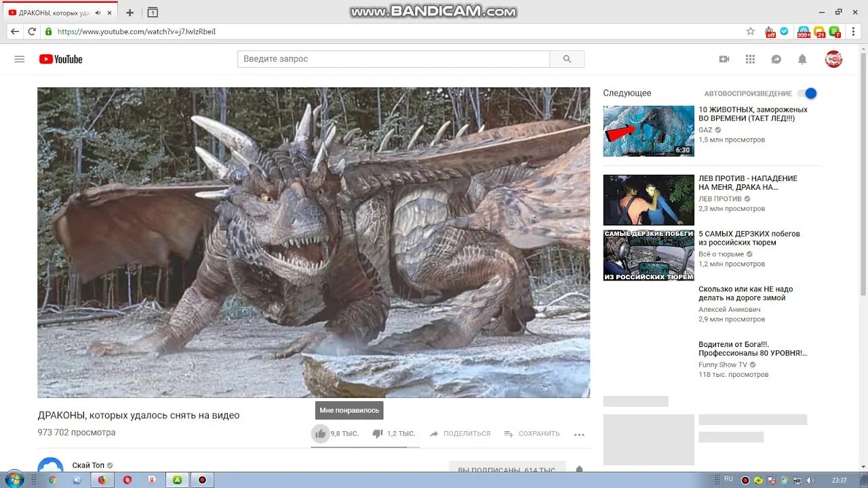Open 'ЛЕВ ПРОТИВ - НАПАДЕНИЕ' video title
The width and height of the screenshot is (868, 488).
point(748,183)
